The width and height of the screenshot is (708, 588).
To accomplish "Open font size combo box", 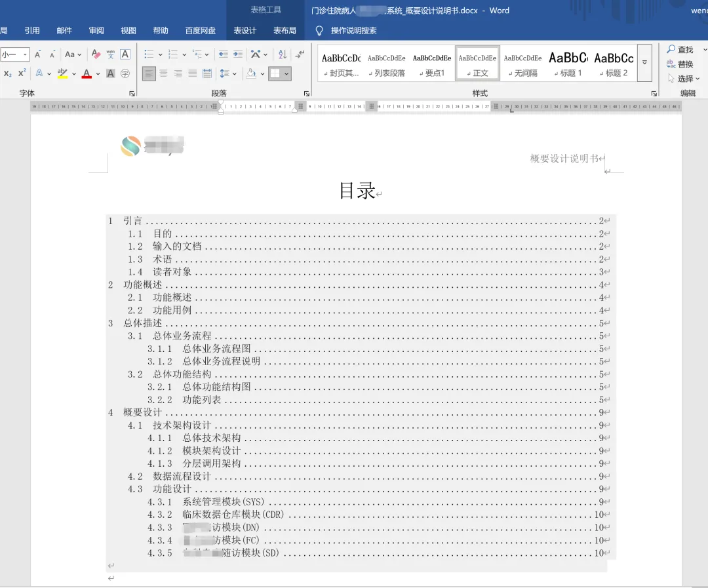I will 15,54.
